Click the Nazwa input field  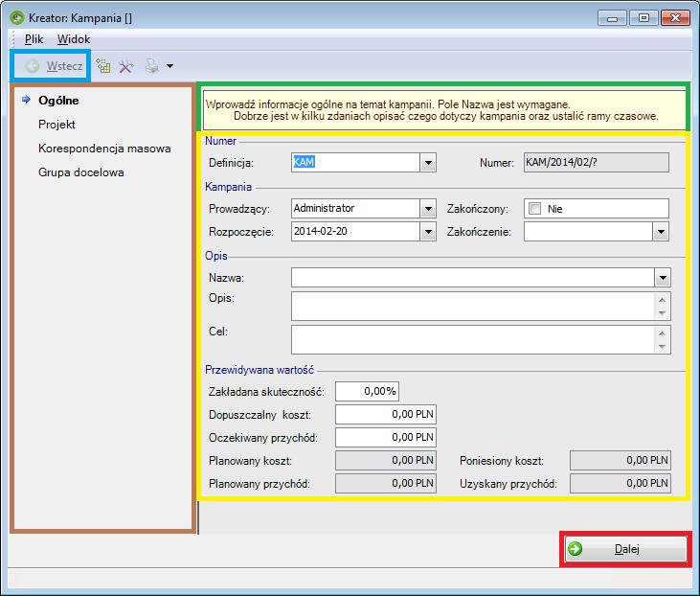(473, 278)
